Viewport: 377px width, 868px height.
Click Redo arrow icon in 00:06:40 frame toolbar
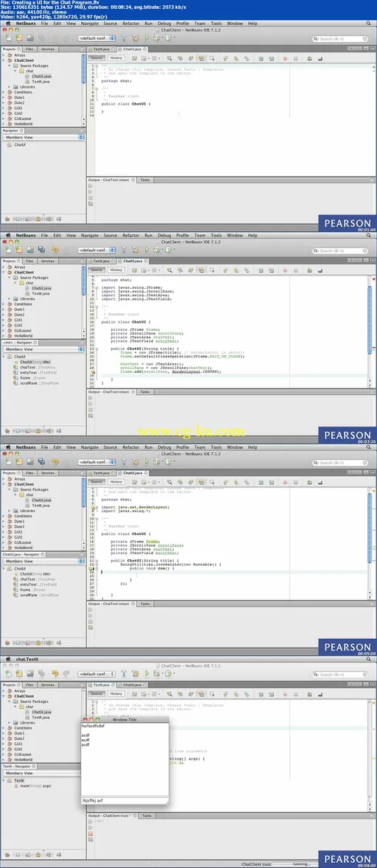(66, 674)
